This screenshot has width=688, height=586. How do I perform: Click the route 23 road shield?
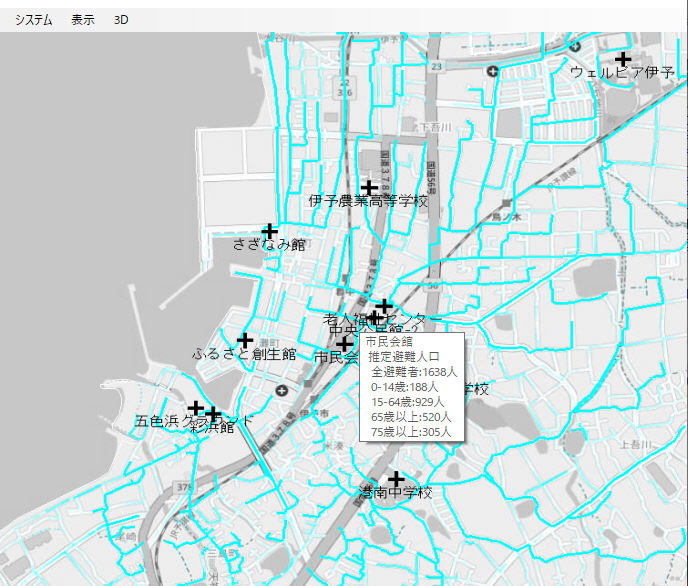[435, 66]
